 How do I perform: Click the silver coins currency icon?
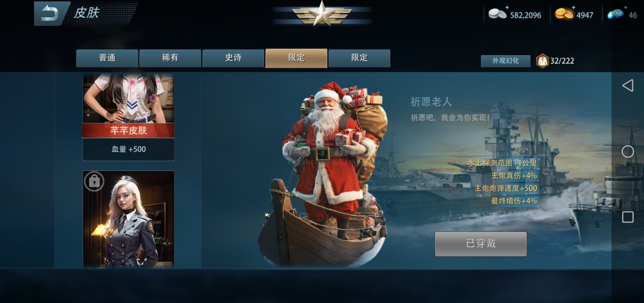click(497, 14)
